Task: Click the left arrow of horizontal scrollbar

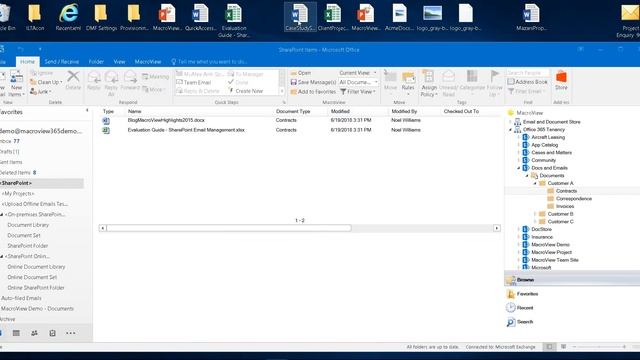Action: (x=102, y=228)
